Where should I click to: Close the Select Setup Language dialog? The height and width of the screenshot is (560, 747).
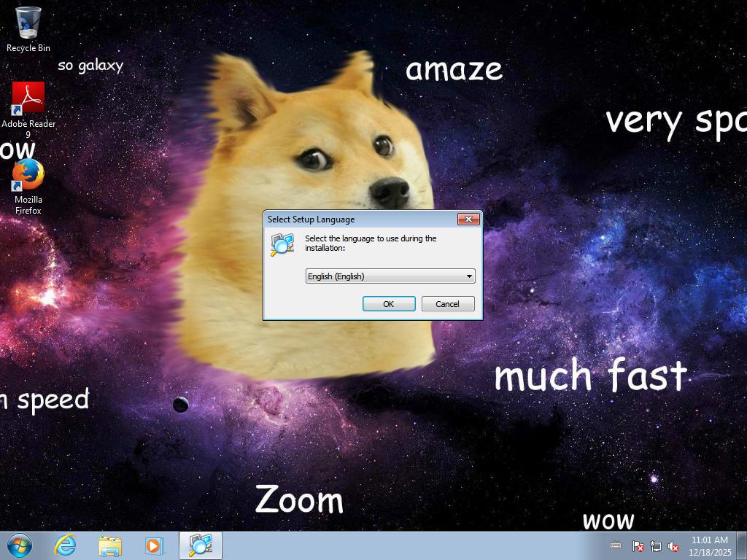click(x=468, y=219)
